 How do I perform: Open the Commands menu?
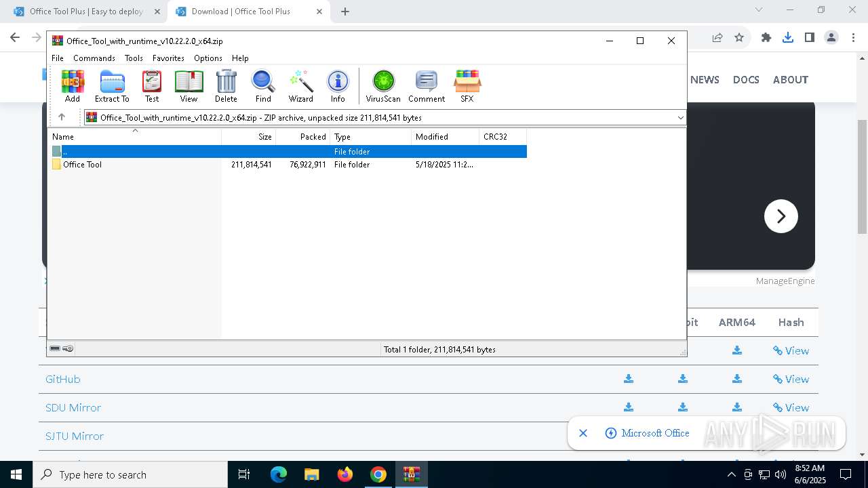(94, 58)
